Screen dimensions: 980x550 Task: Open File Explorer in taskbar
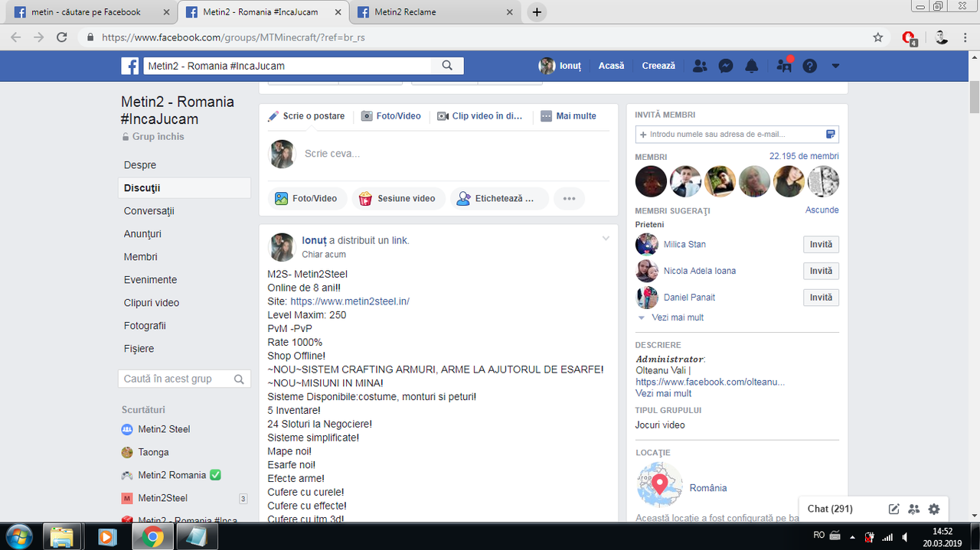tap(63, 536)
